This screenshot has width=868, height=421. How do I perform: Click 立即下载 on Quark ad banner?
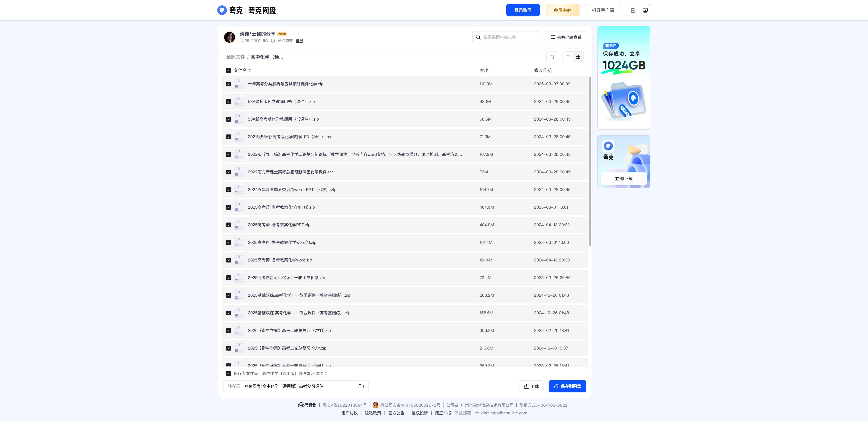click(x=623, y=178)
